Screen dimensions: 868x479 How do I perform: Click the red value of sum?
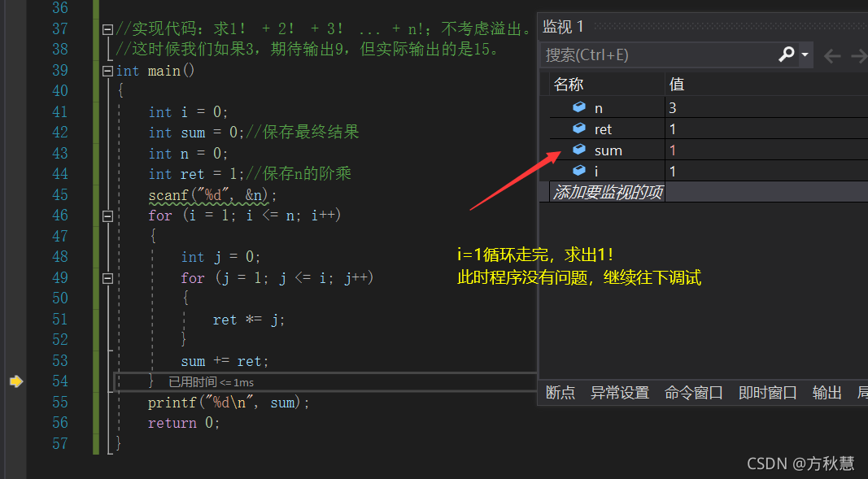click(673, 150)
